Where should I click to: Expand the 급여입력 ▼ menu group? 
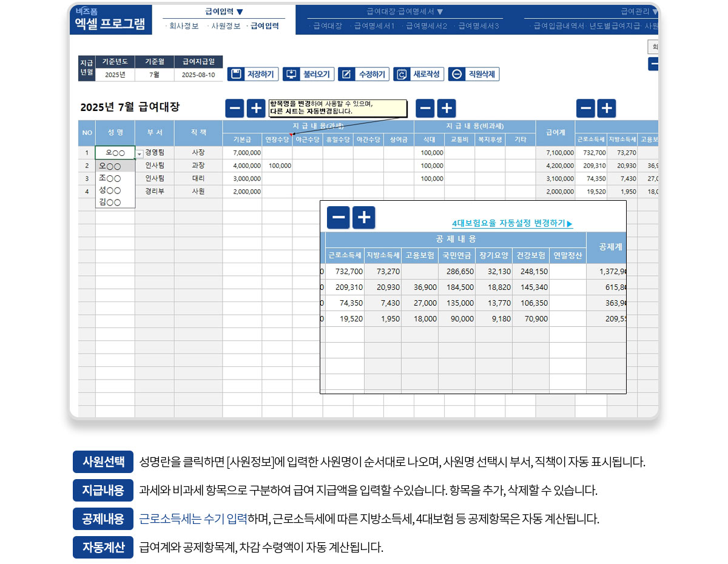coord(224,12)
